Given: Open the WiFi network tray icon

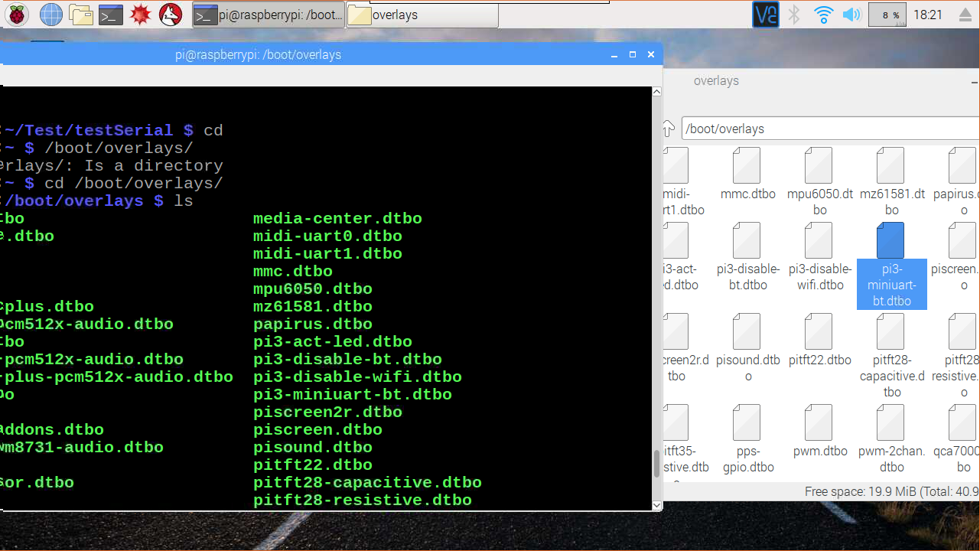Looking at the screenshot, I should 824,15.
